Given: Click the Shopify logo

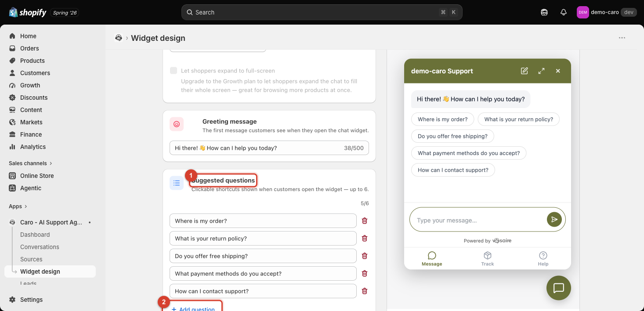Looking at the screenshot, I should coord(27,12).
